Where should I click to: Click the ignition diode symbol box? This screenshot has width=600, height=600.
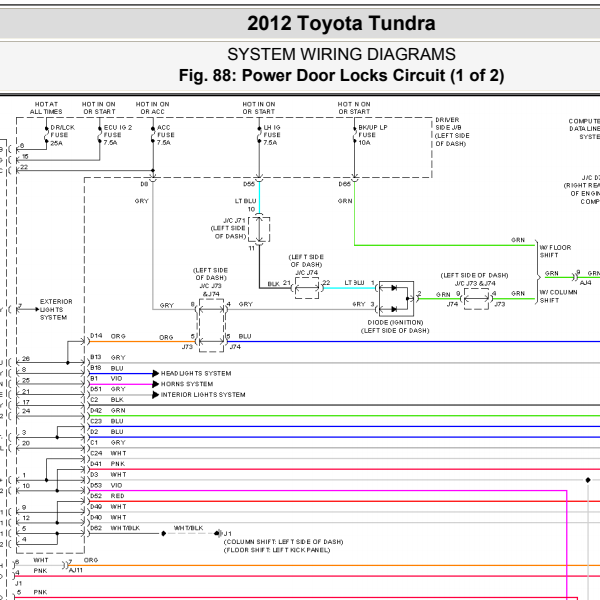coord(396,298)
